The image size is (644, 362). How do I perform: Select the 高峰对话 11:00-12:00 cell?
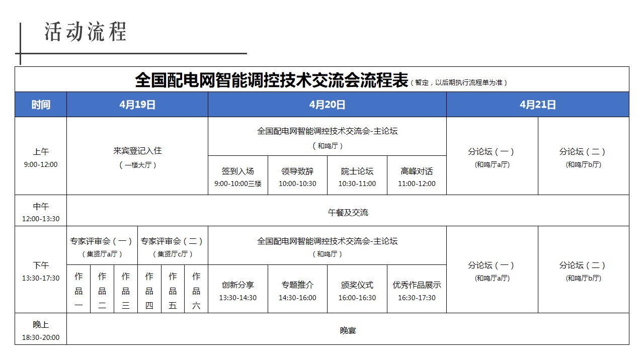417,175
